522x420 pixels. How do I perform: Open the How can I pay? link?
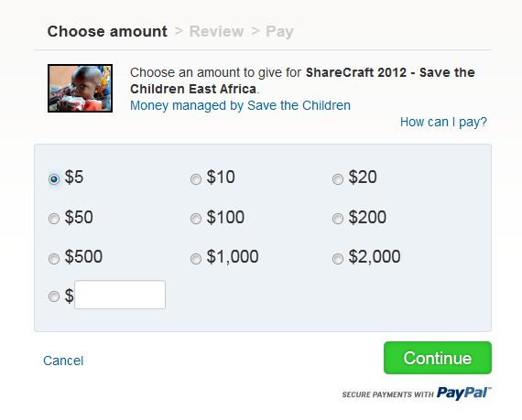click(443, 122)
